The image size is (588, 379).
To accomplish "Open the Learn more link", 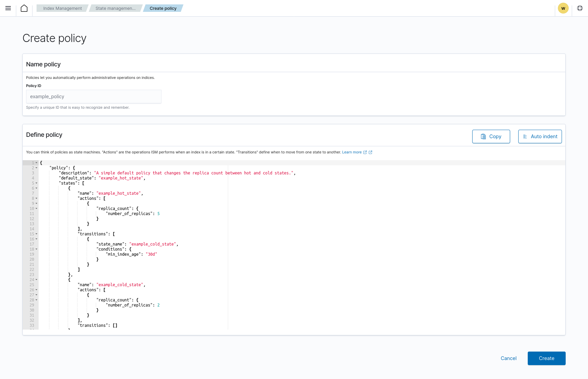I will (352, 152).
